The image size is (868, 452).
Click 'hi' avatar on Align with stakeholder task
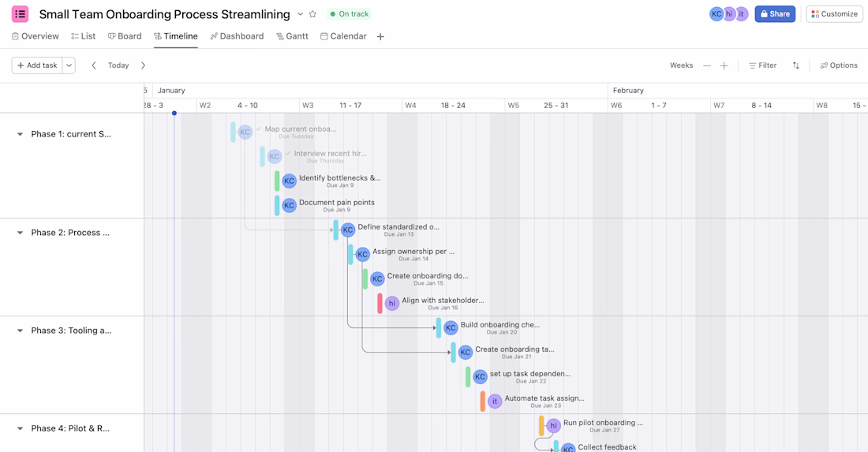pyautogui.click(x=392, y=303)
